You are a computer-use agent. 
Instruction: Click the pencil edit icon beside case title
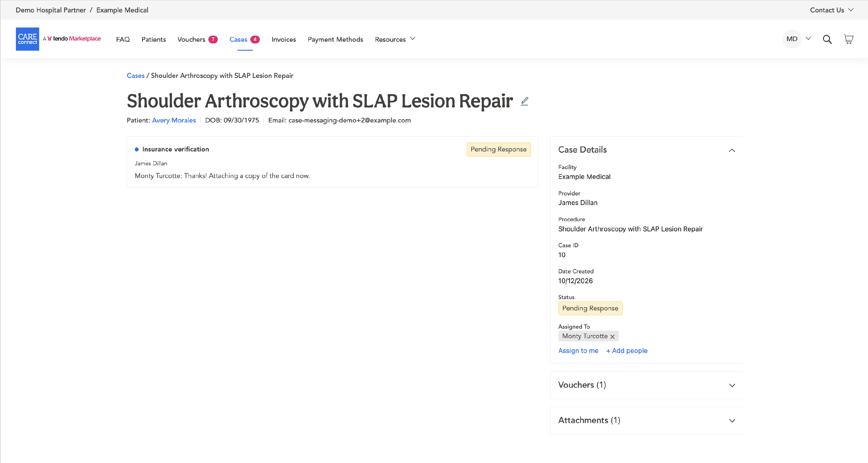click(x=525, y=101)
